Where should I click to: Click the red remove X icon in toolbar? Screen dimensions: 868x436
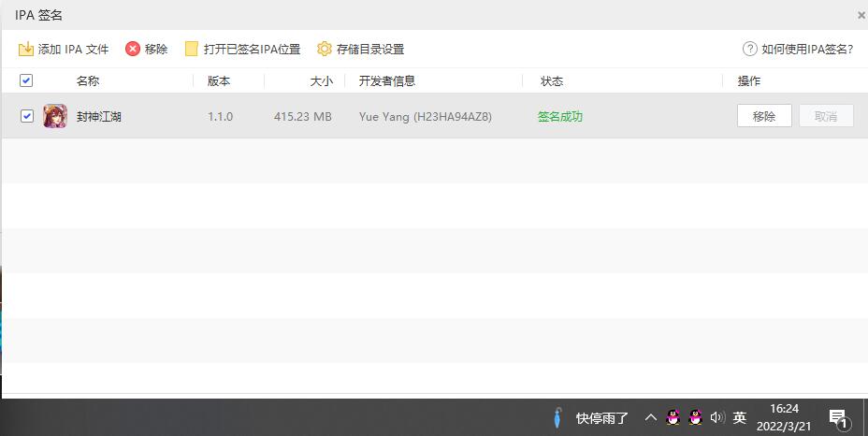(133, 49)
